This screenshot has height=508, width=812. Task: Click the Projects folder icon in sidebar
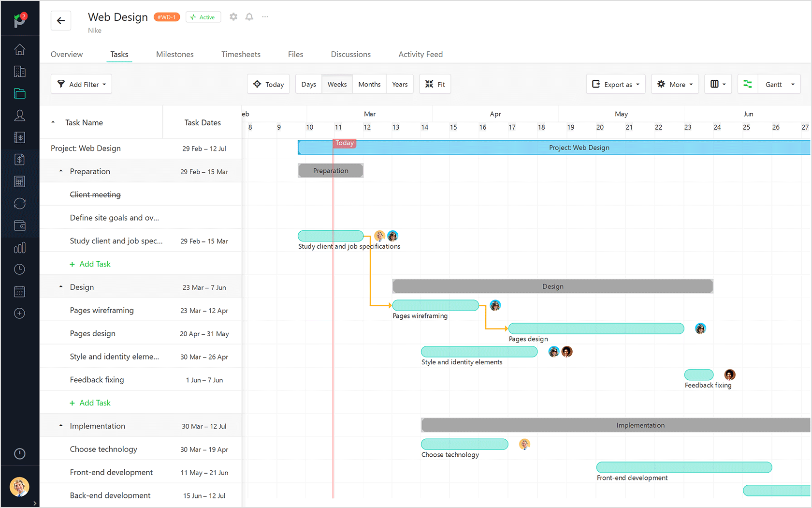pyautogui.click(x=19, y=93)
